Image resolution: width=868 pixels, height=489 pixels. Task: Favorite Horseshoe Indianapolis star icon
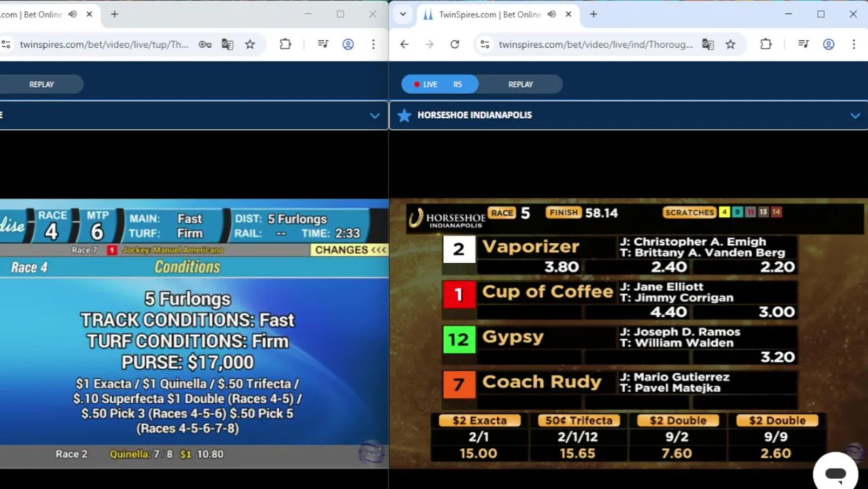tap(404, 115)
